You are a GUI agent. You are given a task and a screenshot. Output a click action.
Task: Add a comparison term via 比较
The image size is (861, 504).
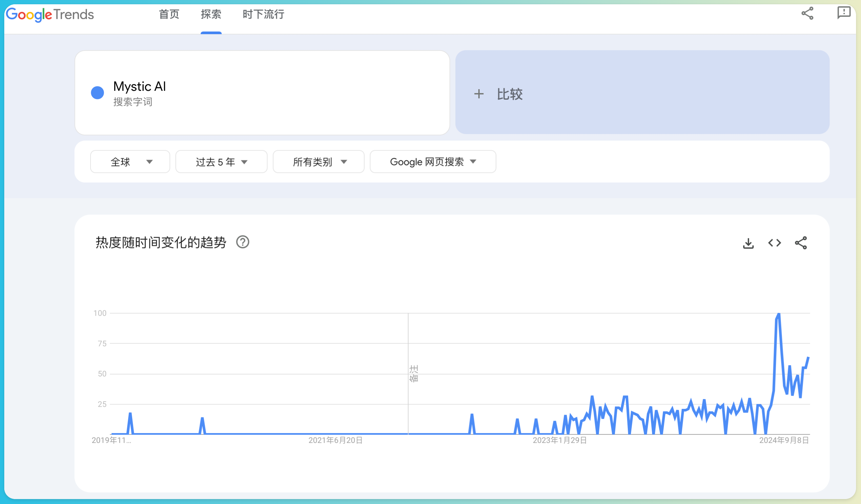[642, 92]
